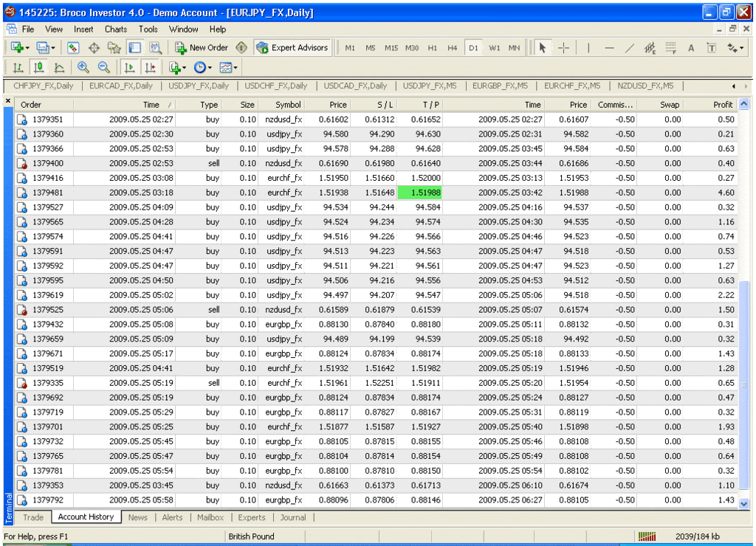Open the Charts menu

116,30
